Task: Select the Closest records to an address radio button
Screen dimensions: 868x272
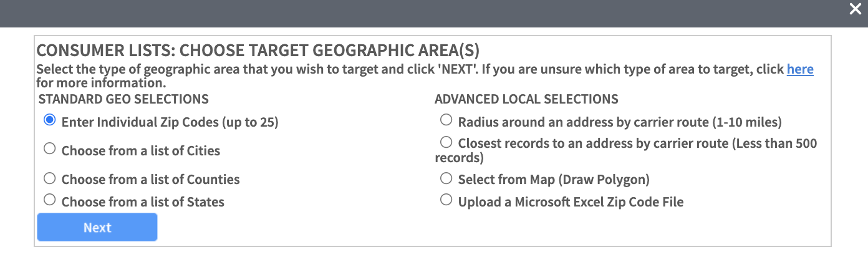Action: (446, 142)
